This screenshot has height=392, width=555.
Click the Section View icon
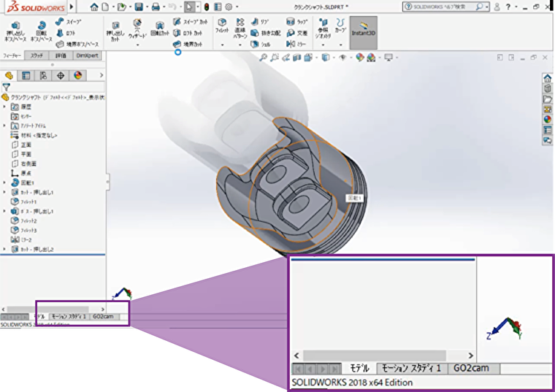pyautogui.click(x=297, y=58)
